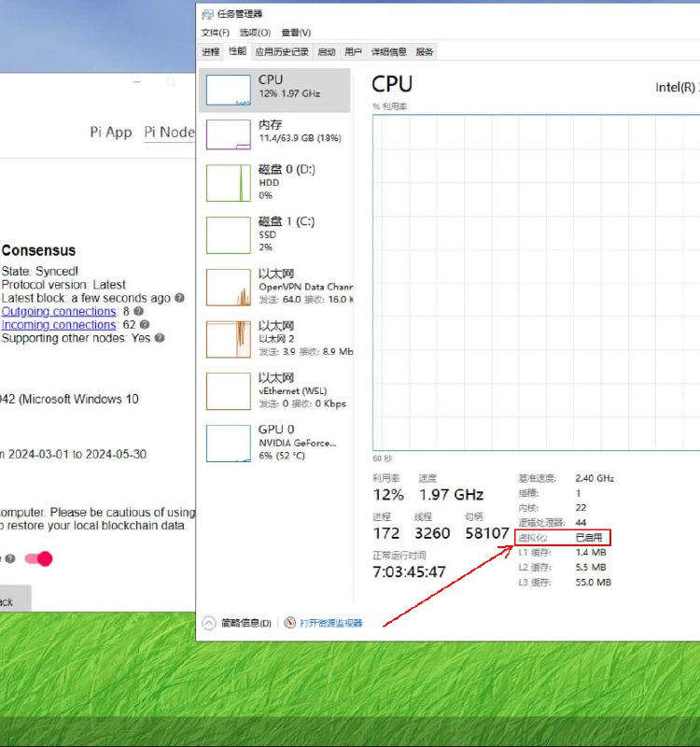Open the 查看(V) menu
The width and height of the screenshot is (700, 747).
tap(296, 33)
